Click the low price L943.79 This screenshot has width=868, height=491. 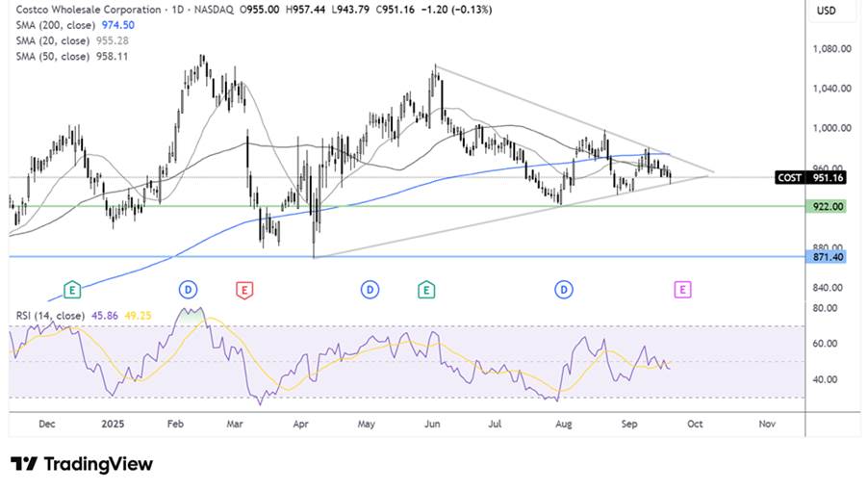350,10
